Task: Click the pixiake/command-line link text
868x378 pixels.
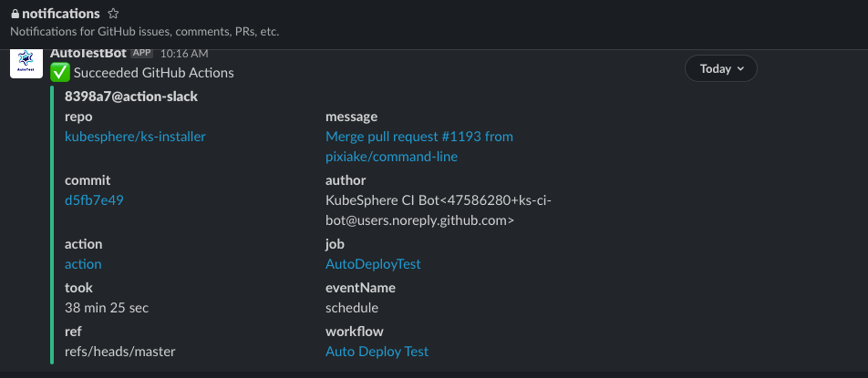Action: (x=391, y=157)
